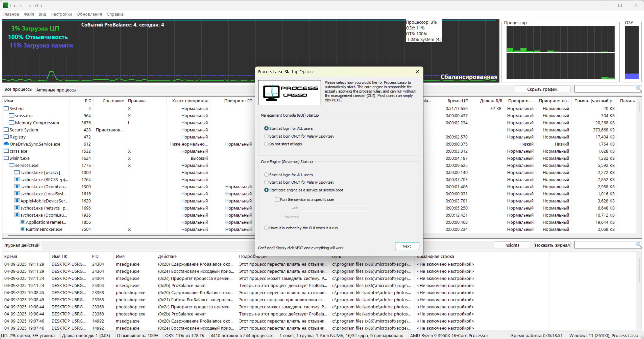Enable 'Run the service as a specific user'
The image size is (644, 339).
(x=277, y=199)
